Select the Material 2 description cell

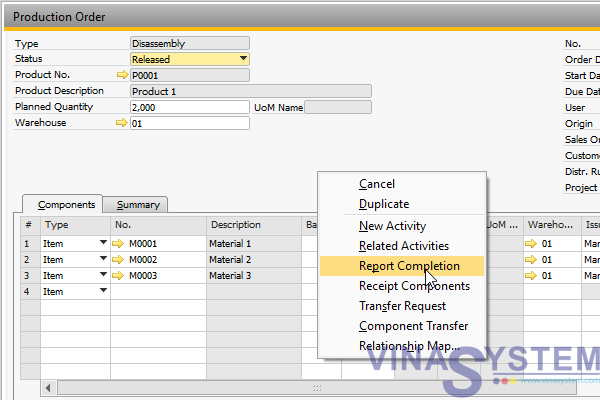[254, 260]
